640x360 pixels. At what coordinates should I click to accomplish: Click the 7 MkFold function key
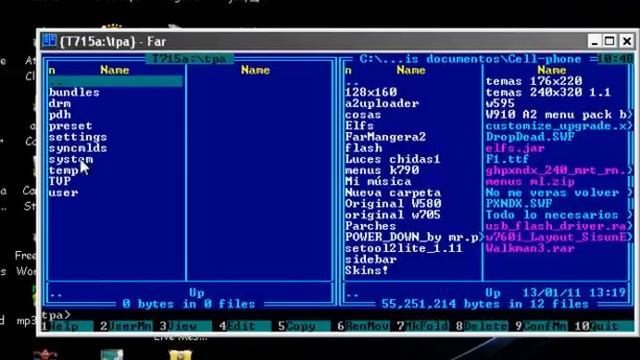[x=422, y=326]
